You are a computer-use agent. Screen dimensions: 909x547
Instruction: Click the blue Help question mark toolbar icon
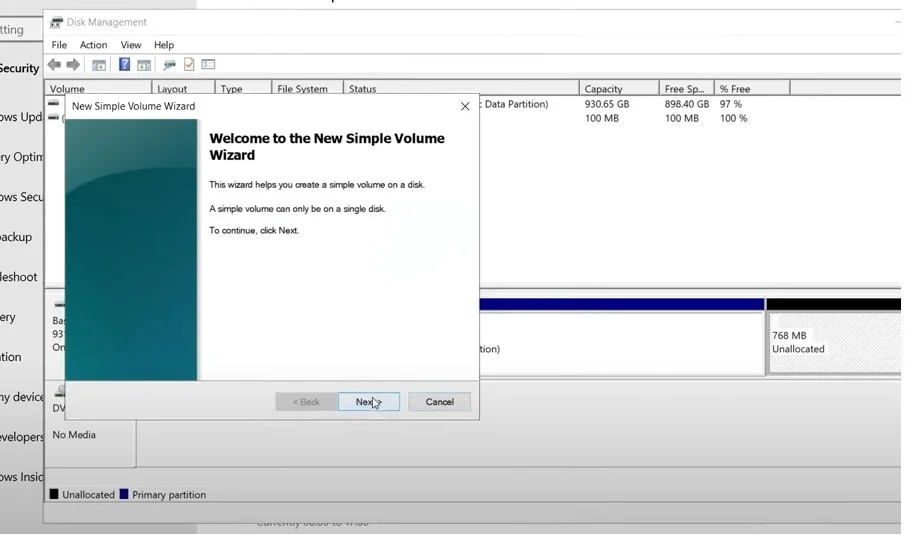coord(124,64)
